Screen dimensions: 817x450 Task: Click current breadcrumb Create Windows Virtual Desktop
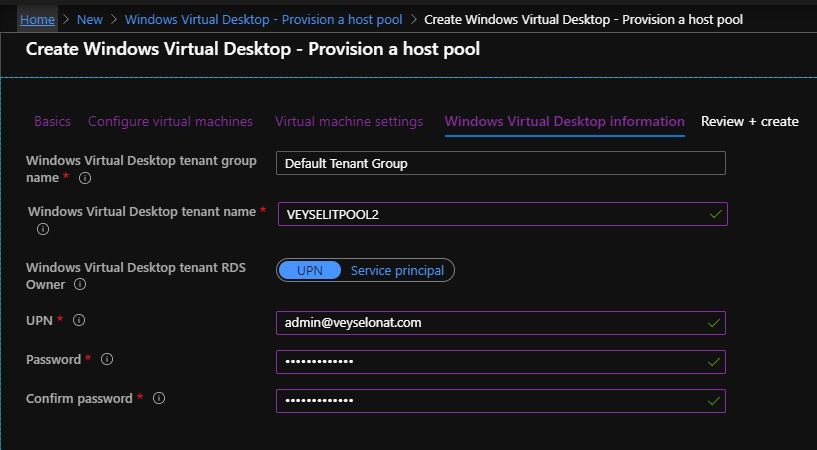[584, 20]
